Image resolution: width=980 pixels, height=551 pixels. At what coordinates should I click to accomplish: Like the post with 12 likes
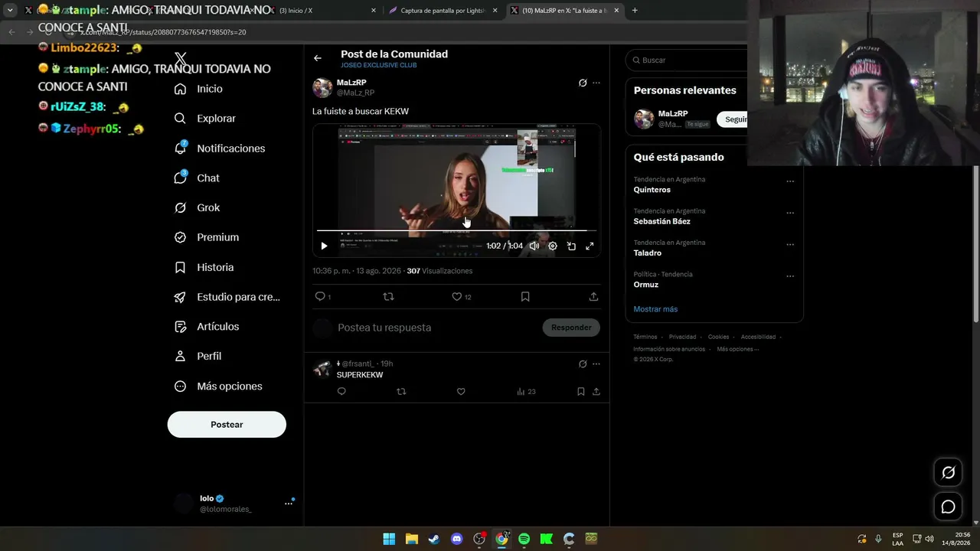coord(461,297)
